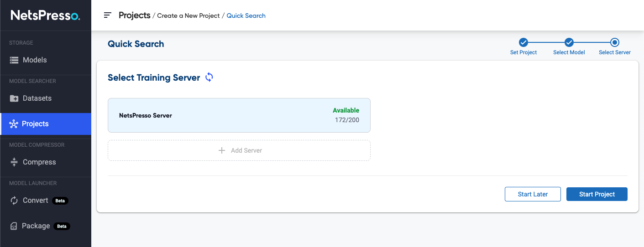Go to Create a New Project breadcrumb
The width and height of the screenshot is (644, 247).
188,15
